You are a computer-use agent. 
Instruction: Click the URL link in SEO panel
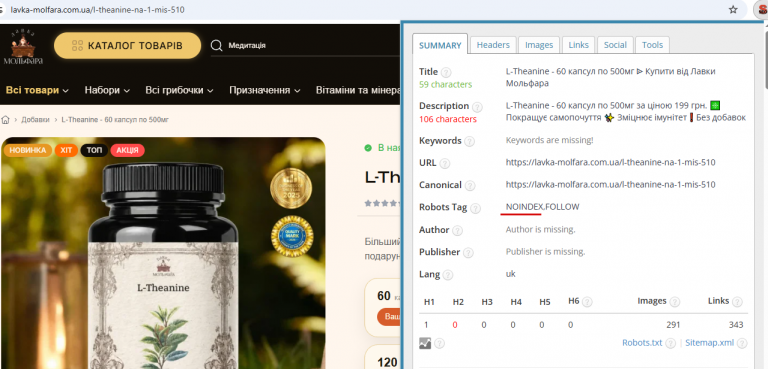coord(610,162)
